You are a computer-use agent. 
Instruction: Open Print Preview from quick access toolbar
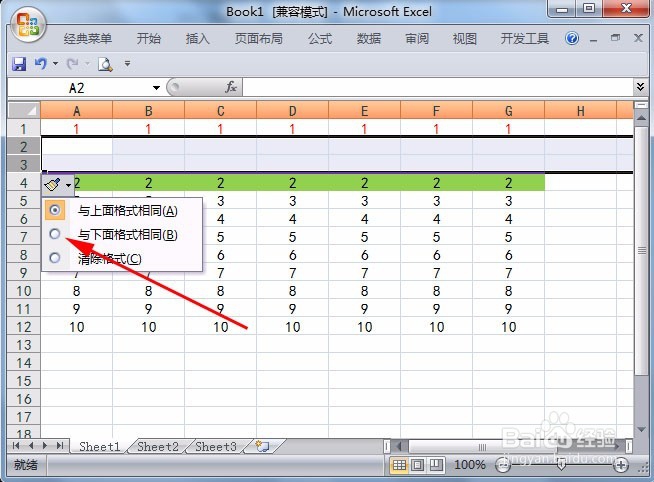[x=105, y=64]
